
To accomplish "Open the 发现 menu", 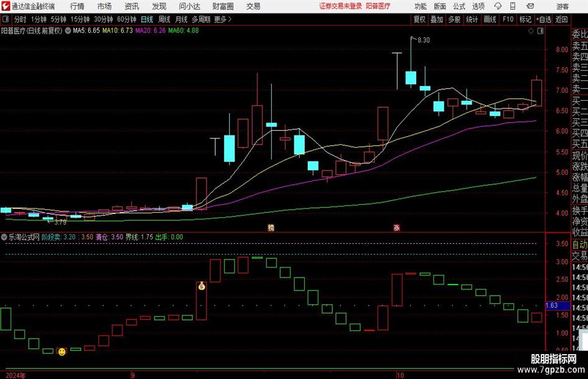I will [159, 6].
